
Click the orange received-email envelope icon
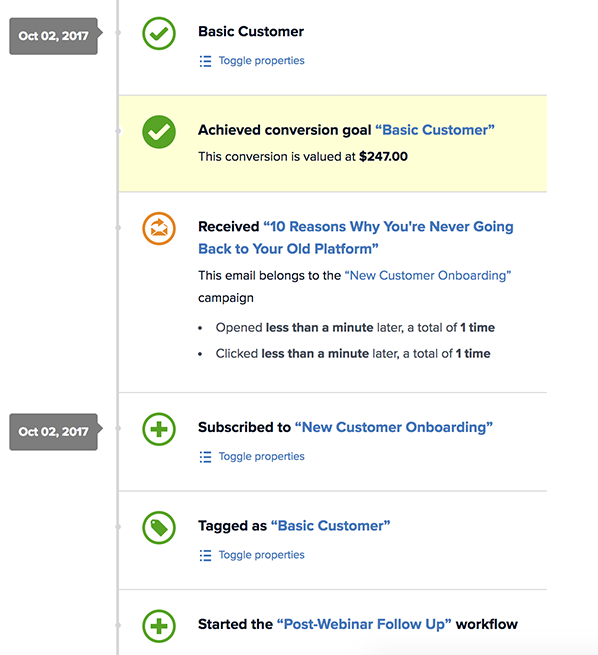pyautogui.click(x=159, y=228)
